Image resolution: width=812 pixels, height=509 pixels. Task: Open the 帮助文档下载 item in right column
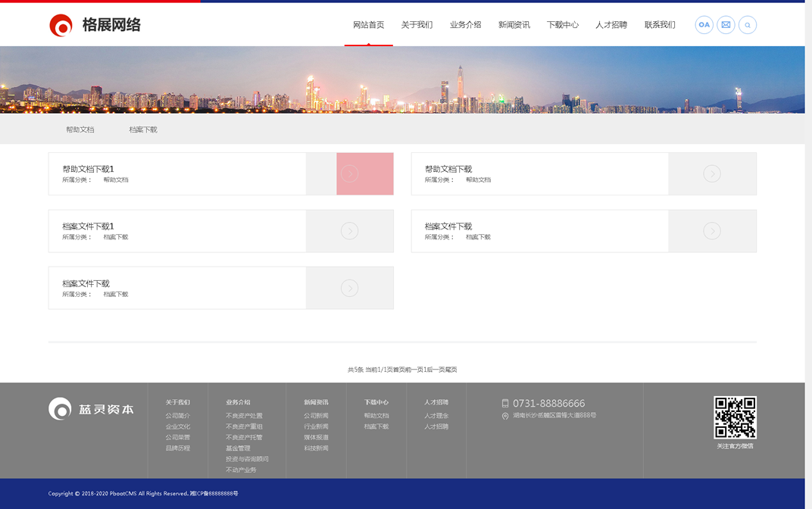pos(448,169)
